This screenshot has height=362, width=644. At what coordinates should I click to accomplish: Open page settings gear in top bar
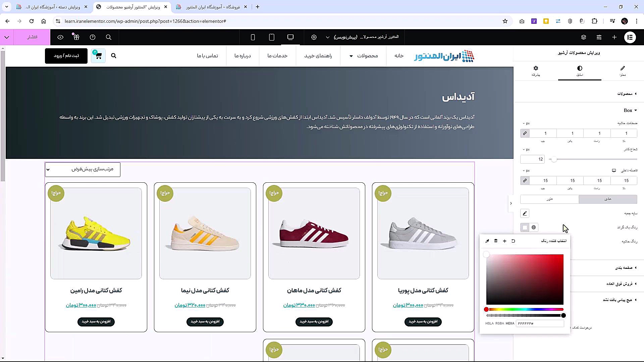point(314,37)
